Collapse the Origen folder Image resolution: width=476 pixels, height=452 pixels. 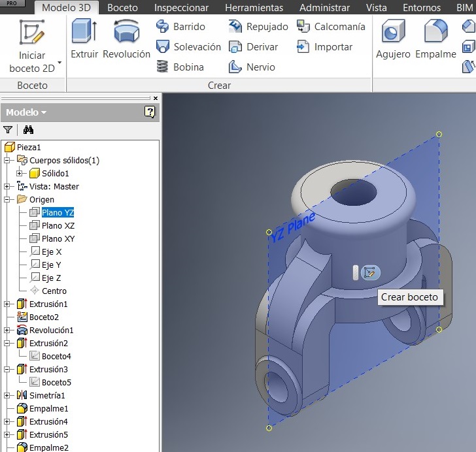click(7, 199)
